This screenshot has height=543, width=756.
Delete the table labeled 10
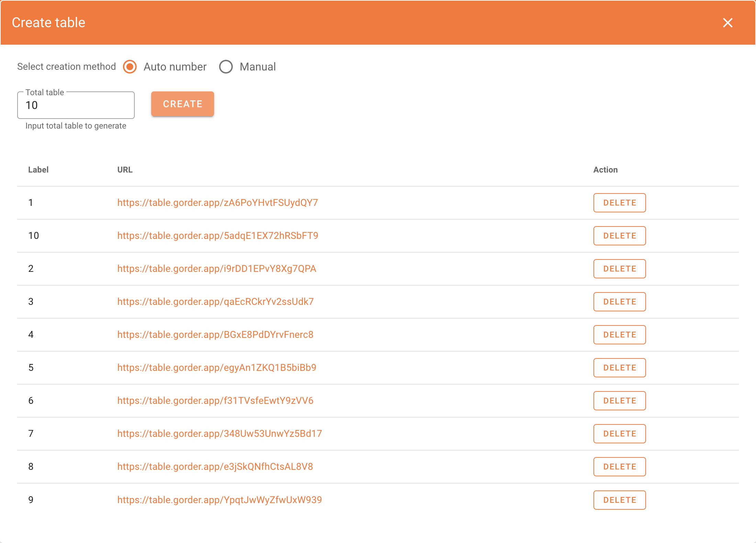[x=620, y=236]
